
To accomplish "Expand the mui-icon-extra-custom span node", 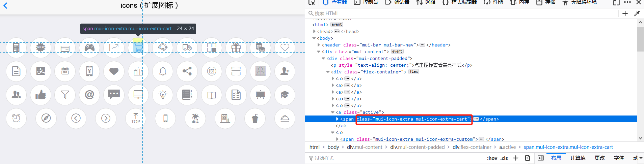I will click(x=337, y=139).
